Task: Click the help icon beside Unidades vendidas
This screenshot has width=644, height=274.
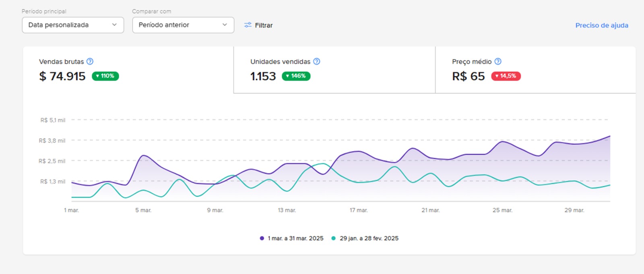Action: tap(317, 62)
